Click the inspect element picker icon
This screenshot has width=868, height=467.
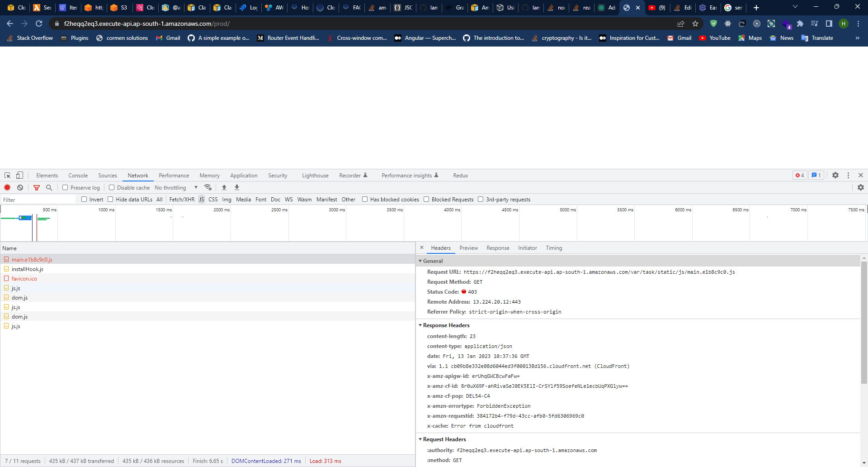8,175
